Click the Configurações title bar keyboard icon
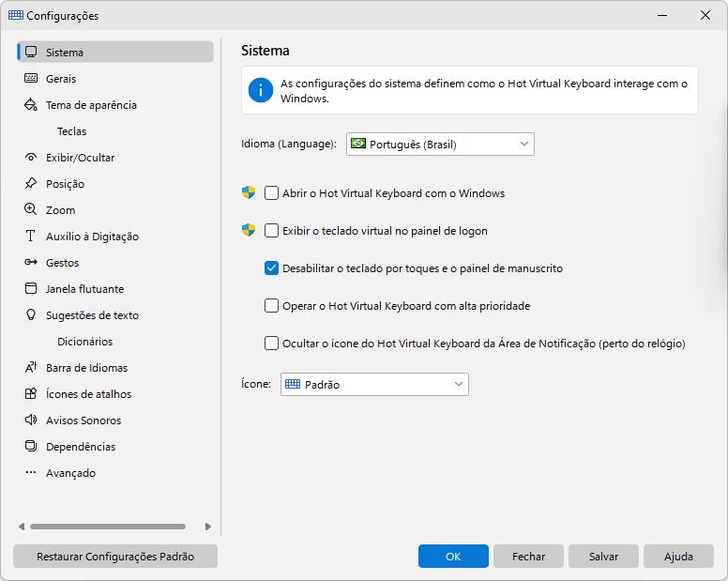Viewport: 728px width, 581px height. (x=16, y=15)
